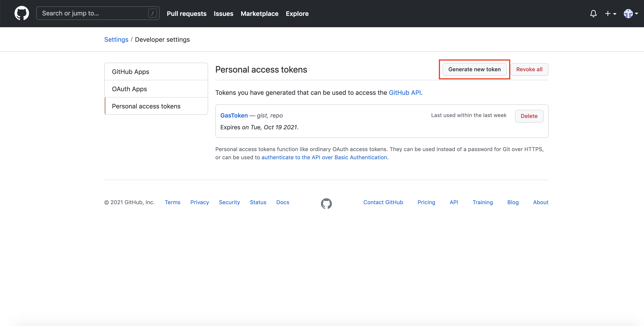Click the slash shortcut icon in search

(x=152, y=13)
